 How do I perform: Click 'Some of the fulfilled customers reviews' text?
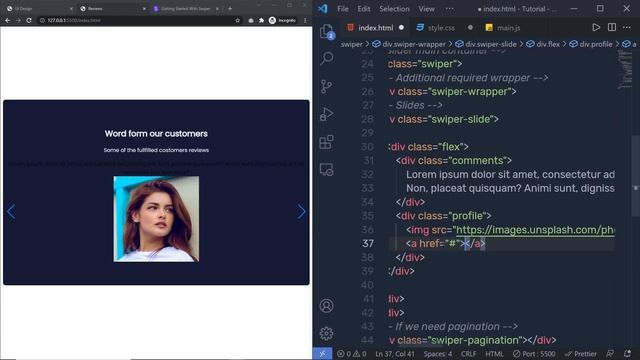click(x=156, y=150)
